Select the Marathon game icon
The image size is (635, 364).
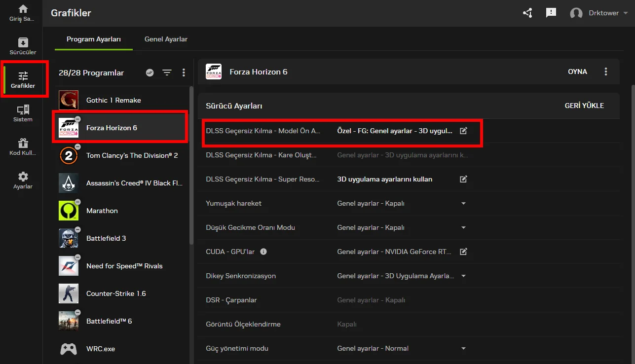point(69,211)
